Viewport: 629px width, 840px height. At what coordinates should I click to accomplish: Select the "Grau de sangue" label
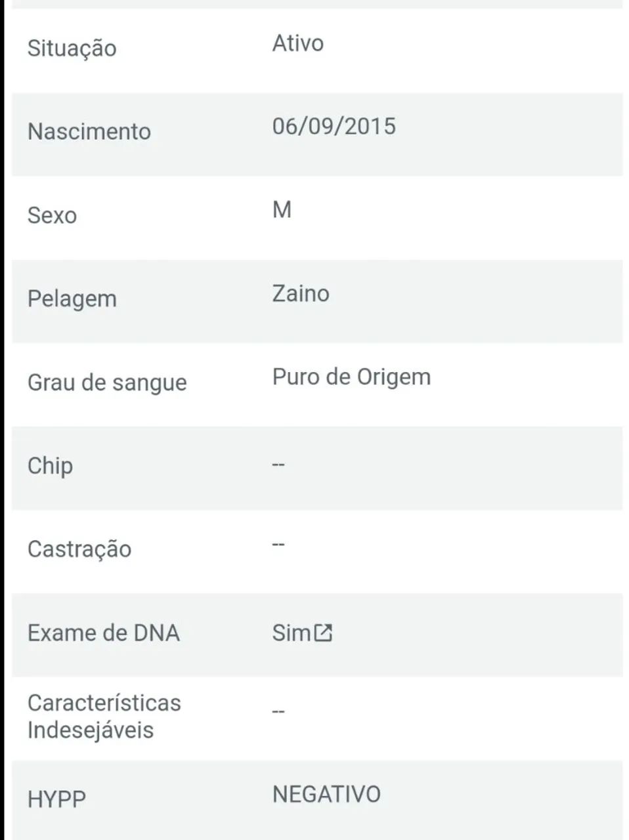click(107, 382)
